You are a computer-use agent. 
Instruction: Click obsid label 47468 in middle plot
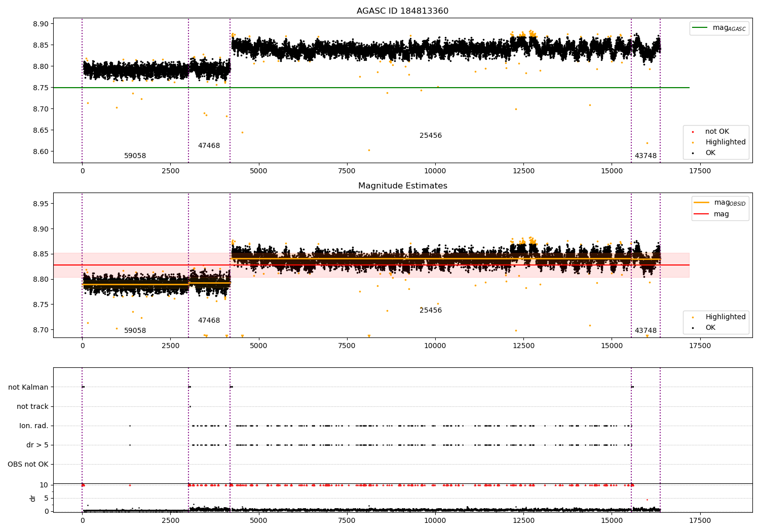pos(209,321)
